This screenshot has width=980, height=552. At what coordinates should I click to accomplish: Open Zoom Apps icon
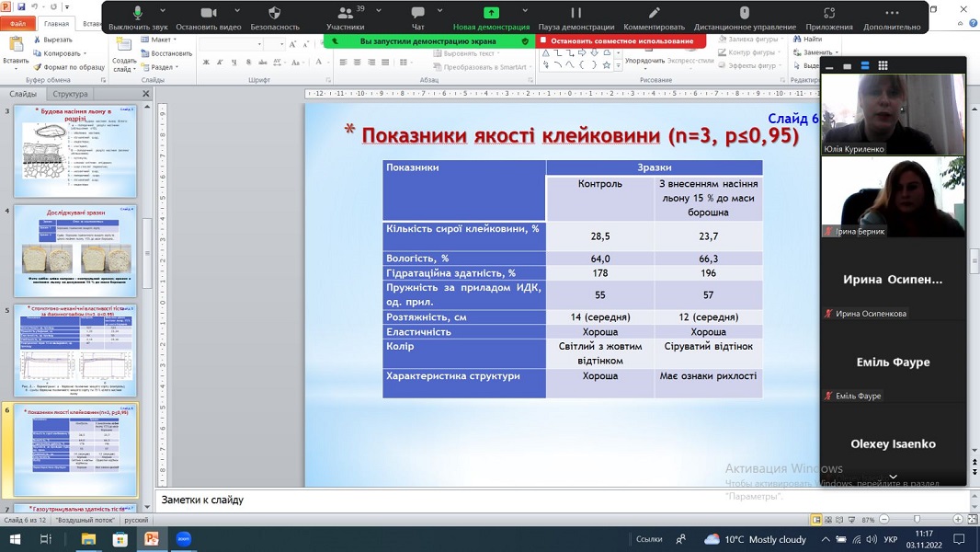828,17
